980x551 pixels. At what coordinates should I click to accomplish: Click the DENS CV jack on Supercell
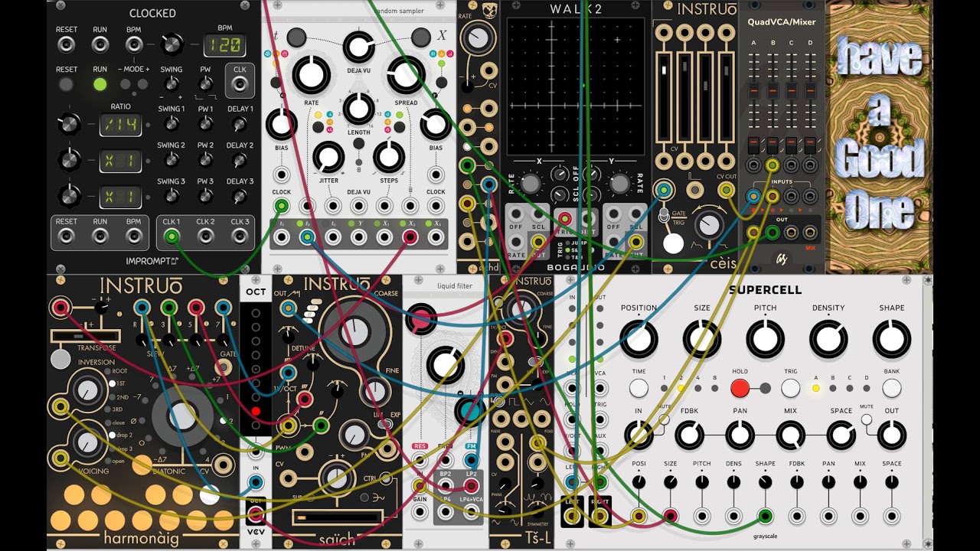tap(733, 516)
